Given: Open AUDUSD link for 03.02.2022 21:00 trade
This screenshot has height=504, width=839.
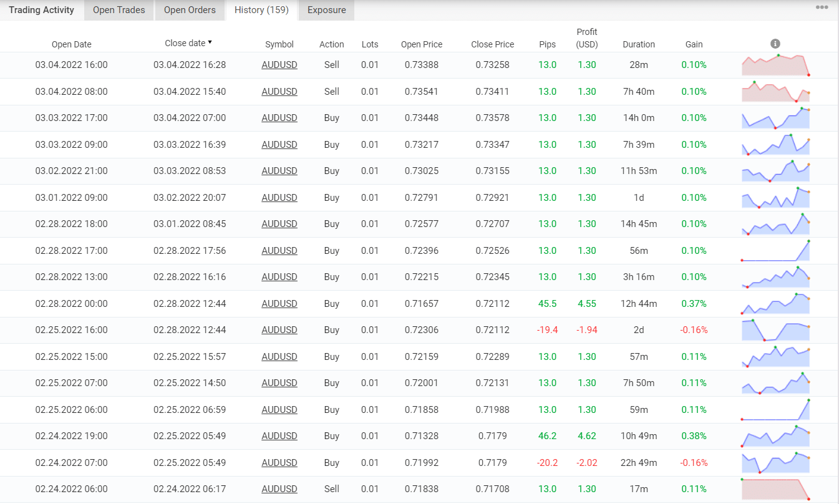Looking at the screenshot, I should click(x=279, y=171).
